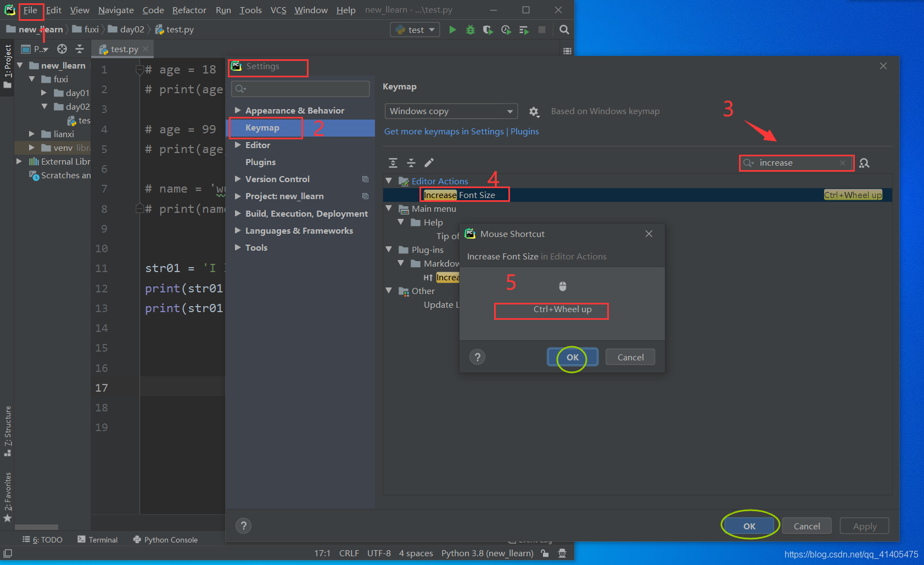The height and width of the screenshot is (565, 924).
Task: Click the editor tab list icon
Action: 567,51
